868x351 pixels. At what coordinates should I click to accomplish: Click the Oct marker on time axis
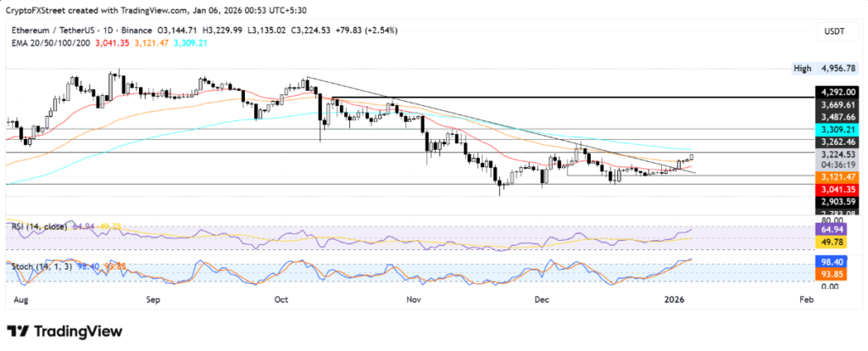click(283, 299)
